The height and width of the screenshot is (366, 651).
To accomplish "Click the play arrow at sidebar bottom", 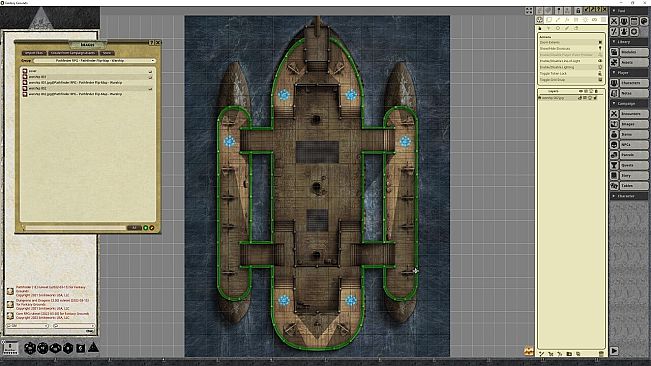I will (x=614, y=351).
